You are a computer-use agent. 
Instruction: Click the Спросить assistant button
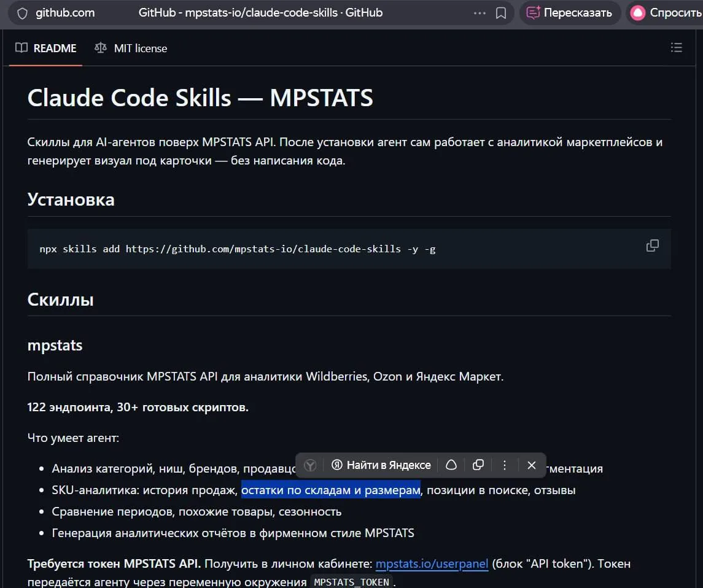(666, 13)
